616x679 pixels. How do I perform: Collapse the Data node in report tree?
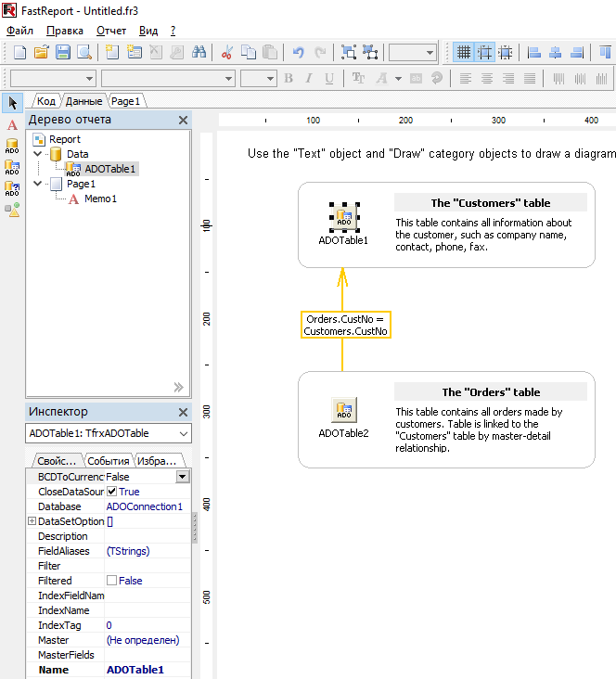38,154
